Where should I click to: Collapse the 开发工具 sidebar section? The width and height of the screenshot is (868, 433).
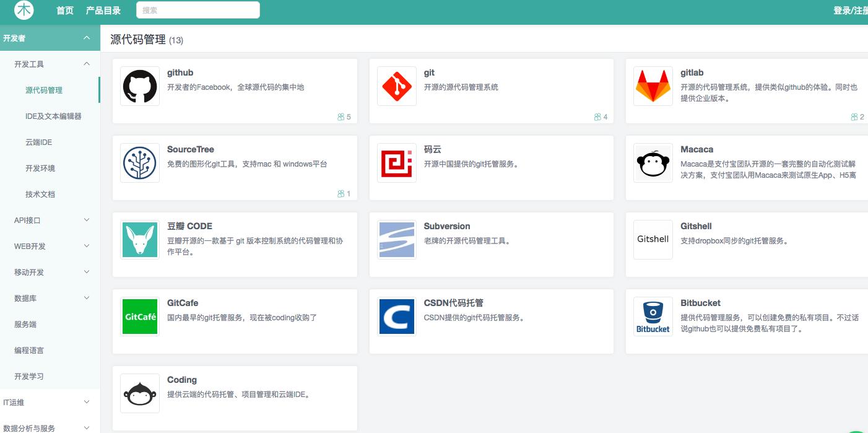tap(49, 64)
